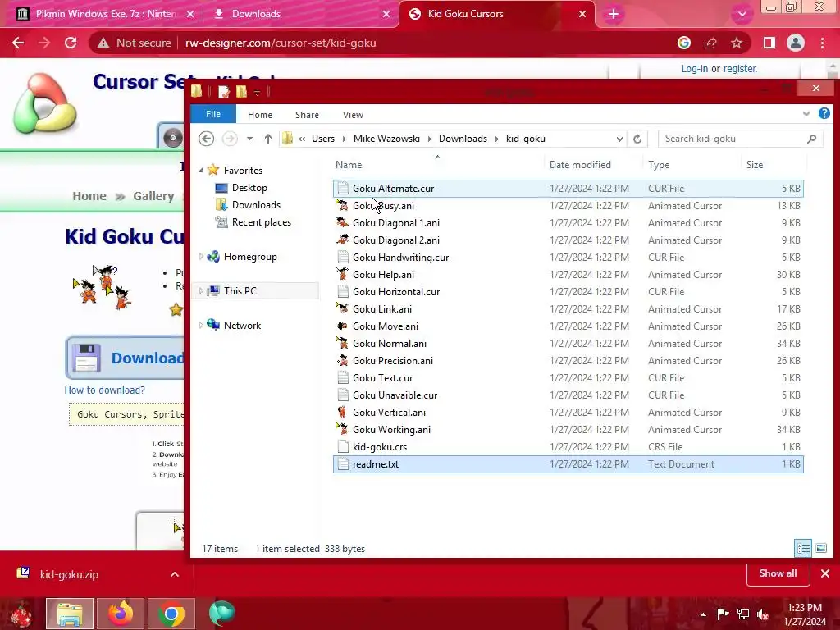The image size is (840, 630).
Task: Expand the Network tree node
Action: pyautogui.click(x=202, y=325)
